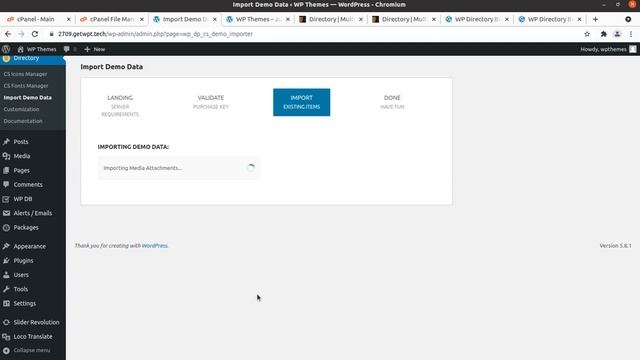The height and width of the screenshot is (360, 640).
Task: Click the browser back arrow
Action: coord(8,34)
